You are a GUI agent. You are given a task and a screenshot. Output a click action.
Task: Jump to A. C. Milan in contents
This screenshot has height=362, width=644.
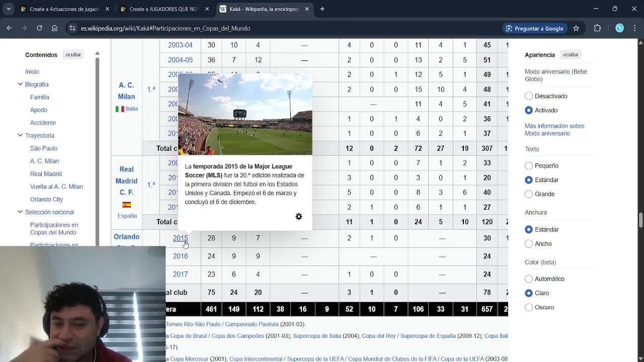pos(44,161)
